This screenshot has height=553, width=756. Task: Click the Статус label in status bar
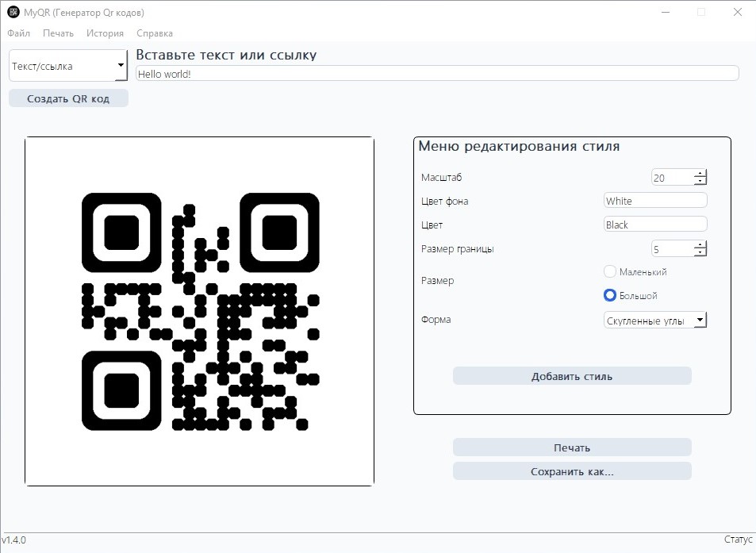pos(739,539)
